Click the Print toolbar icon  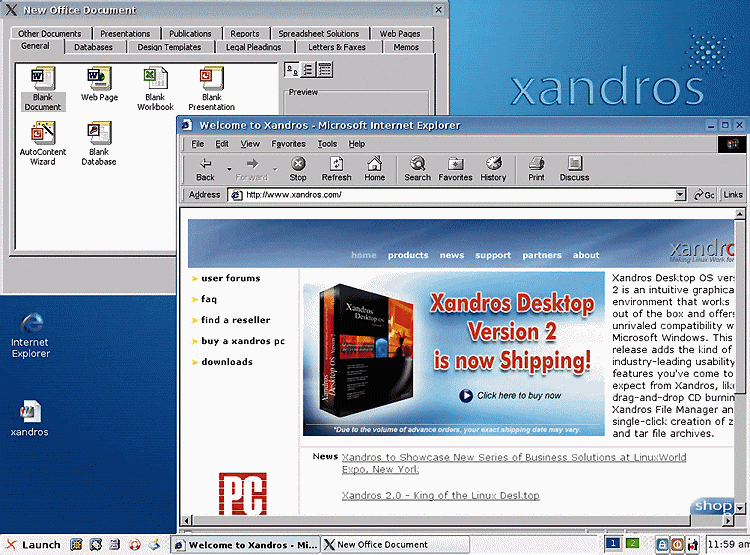[536, 168]
